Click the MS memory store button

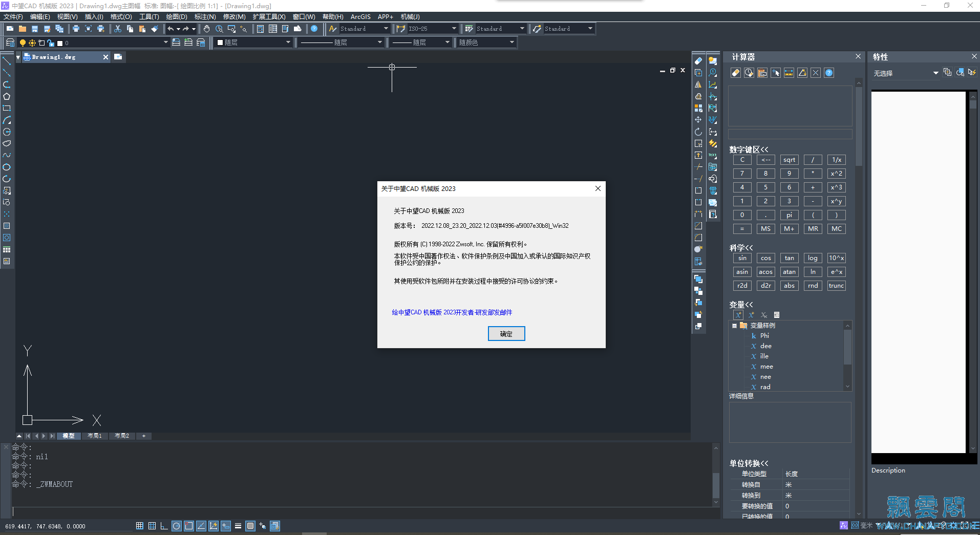(x=765, y=229)
